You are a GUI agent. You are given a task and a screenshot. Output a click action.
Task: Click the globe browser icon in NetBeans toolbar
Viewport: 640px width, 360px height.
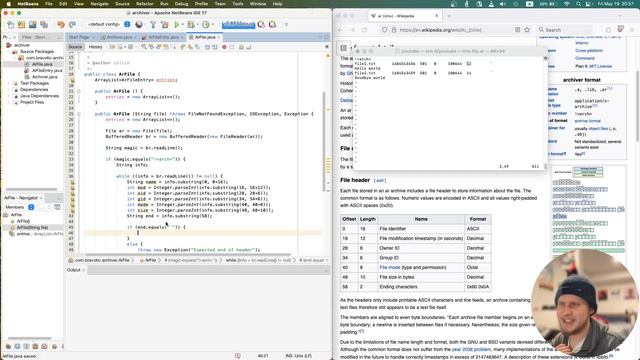coord(139,24)
